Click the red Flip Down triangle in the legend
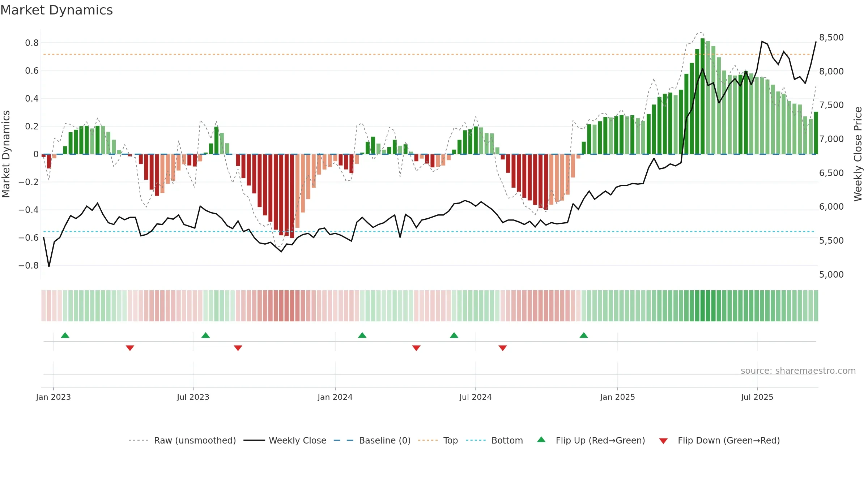Image resolution: width=868 pixels, height=488 pixels. pos(663,441)
